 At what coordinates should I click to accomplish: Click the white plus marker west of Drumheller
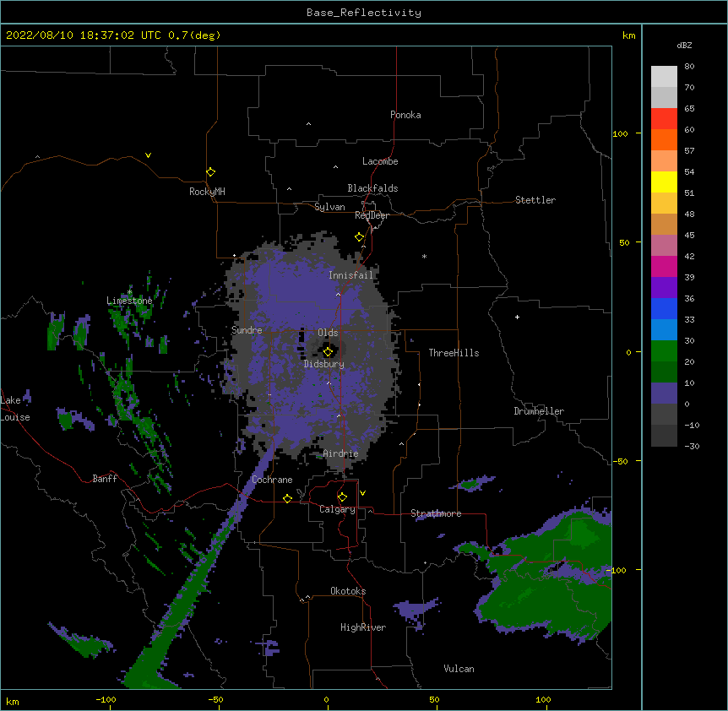click(517, 317)
